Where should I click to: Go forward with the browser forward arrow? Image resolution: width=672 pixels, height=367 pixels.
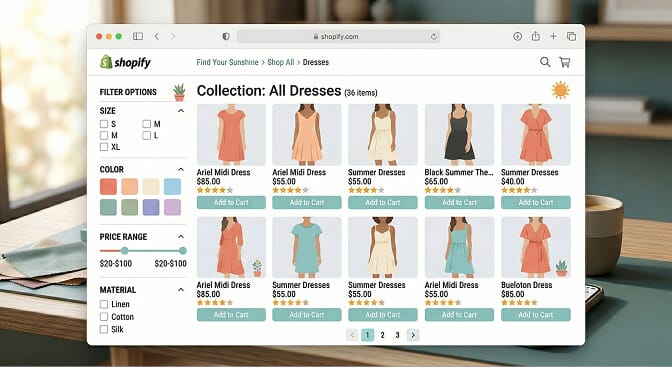click(x=173, y=36)
